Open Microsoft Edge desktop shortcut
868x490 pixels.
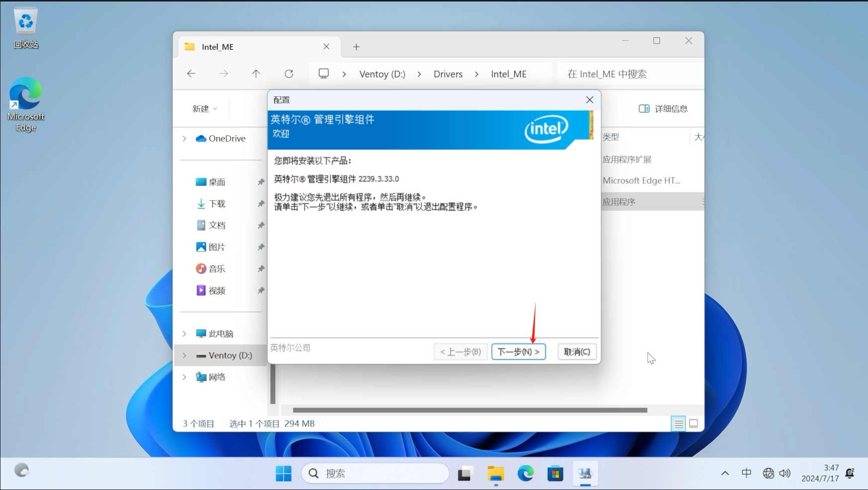(x=26, y=104)
